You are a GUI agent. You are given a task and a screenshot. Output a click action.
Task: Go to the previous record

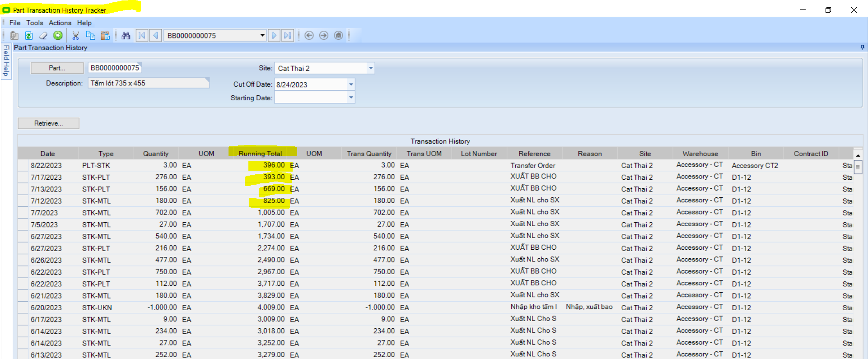click(x=156, y=35)
